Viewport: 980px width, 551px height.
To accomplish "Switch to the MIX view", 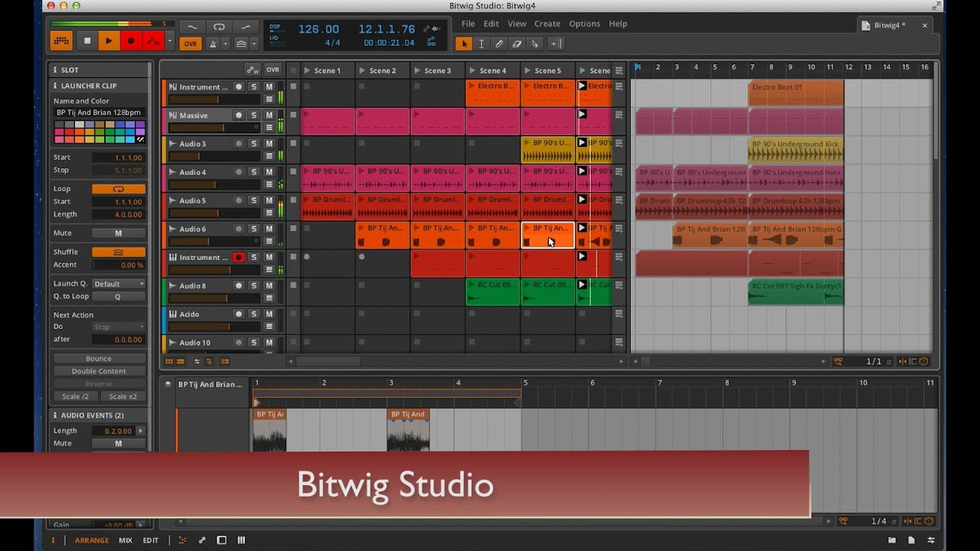I will pyautogui.click(x=126, y=540).
